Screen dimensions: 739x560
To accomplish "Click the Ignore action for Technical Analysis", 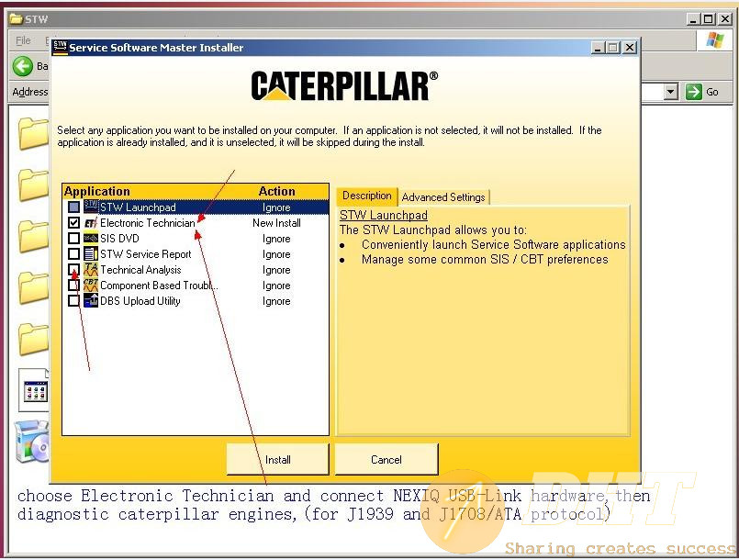I will pos(276,270).
